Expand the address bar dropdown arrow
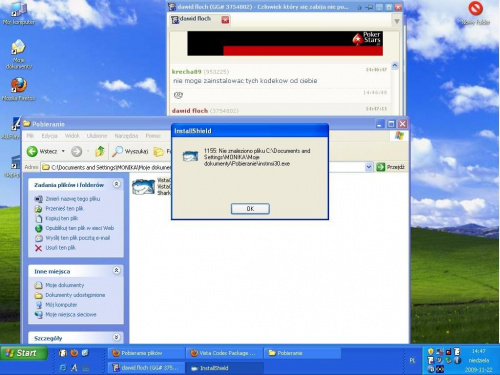 (x=369, y=167)
